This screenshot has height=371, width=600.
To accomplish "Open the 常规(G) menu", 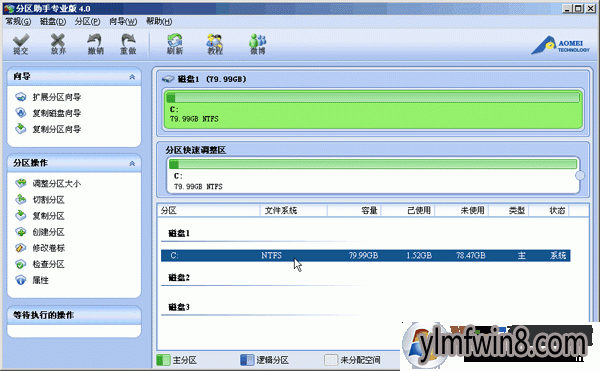I will coord(18,21).
